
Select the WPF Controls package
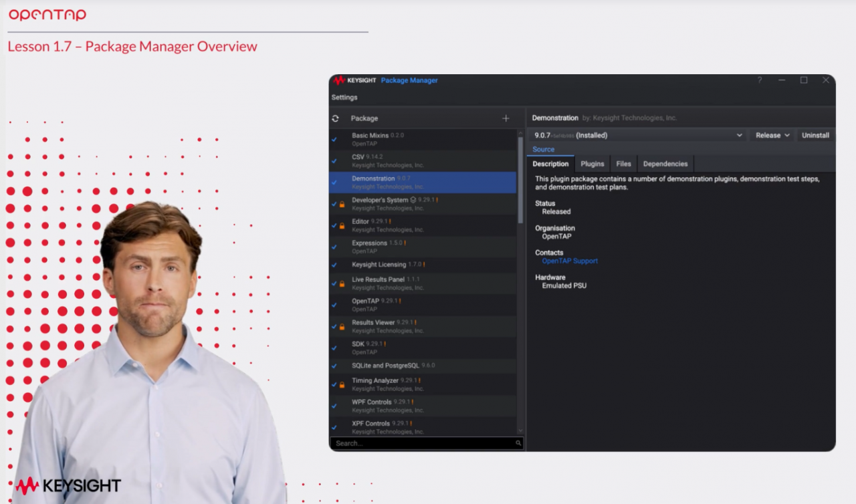(423, 406)
